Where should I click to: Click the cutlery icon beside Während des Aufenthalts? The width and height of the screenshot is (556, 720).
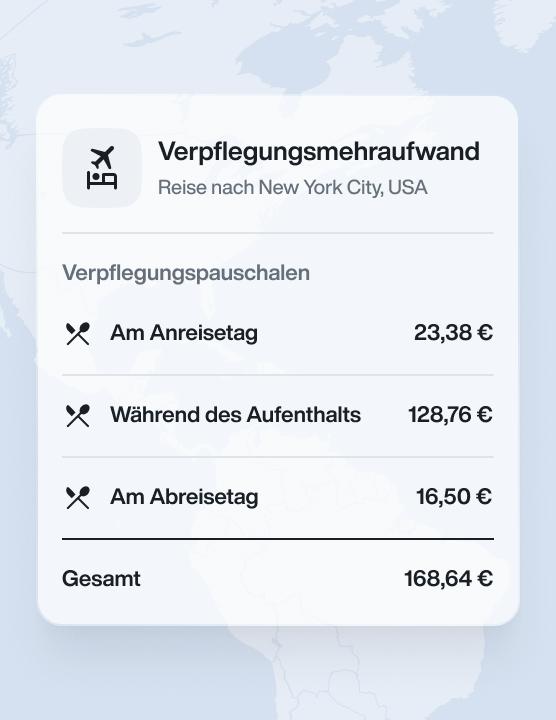[78, 416]
